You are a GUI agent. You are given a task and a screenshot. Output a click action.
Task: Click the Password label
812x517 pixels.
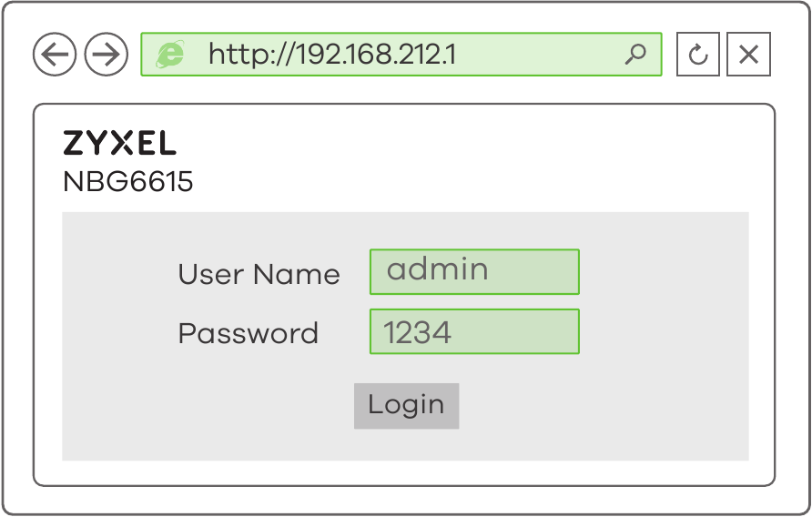[x=248, y=333]
